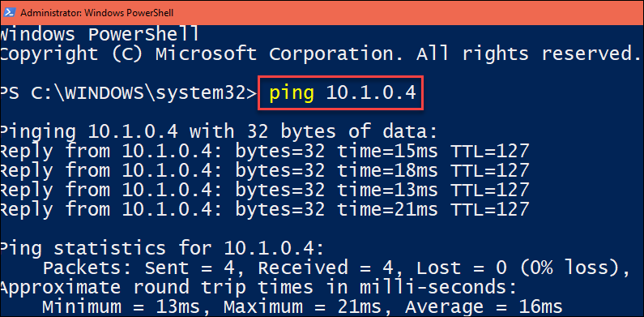The height and width of the screenshot is (317, 644).
Task: Click the reply line showing time=15ms
Action: pyautogui.click(x=265, y=152)
